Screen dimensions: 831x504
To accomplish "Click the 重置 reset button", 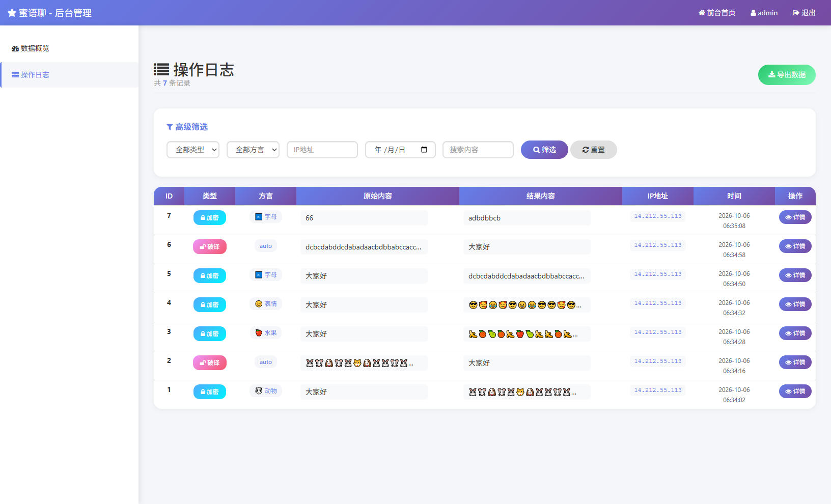I will [594, 150].
